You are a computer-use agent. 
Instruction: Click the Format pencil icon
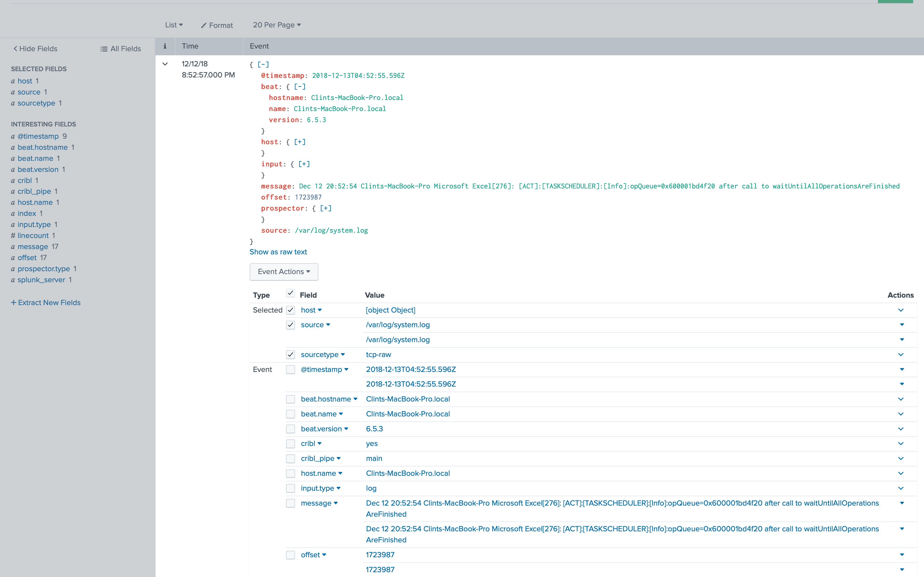click(x=204, y=25)
